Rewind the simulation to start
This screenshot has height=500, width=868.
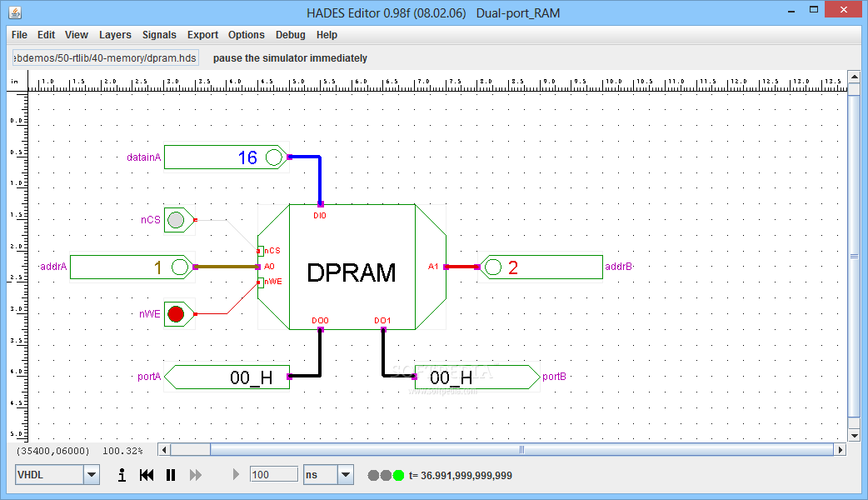pos(147,475)
